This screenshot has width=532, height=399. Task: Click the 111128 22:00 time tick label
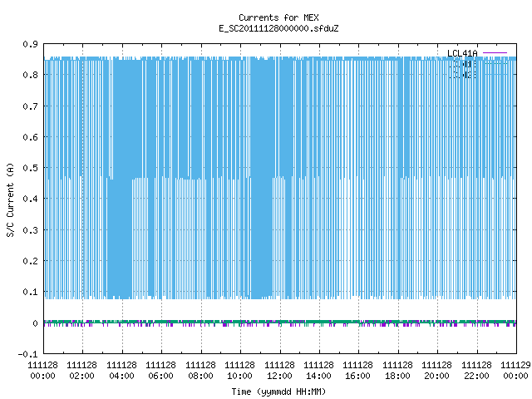[476, 371]
